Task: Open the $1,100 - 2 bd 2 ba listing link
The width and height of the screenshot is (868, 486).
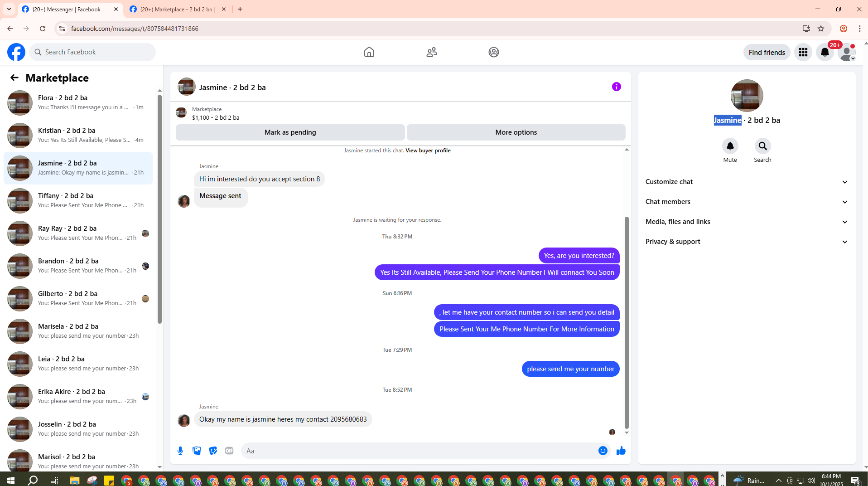Action: click(x=216, y=117)
